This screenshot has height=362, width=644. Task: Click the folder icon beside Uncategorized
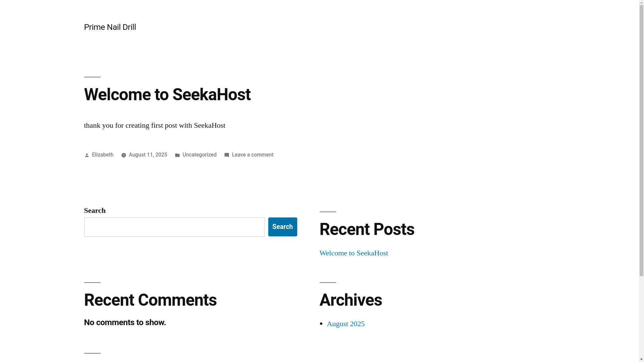[177, 155]
